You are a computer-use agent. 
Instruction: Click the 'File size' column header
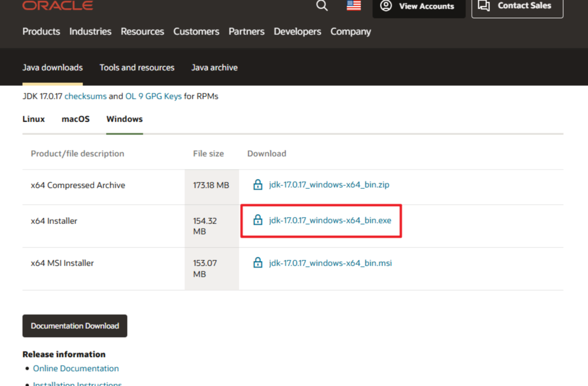point(208,154)
